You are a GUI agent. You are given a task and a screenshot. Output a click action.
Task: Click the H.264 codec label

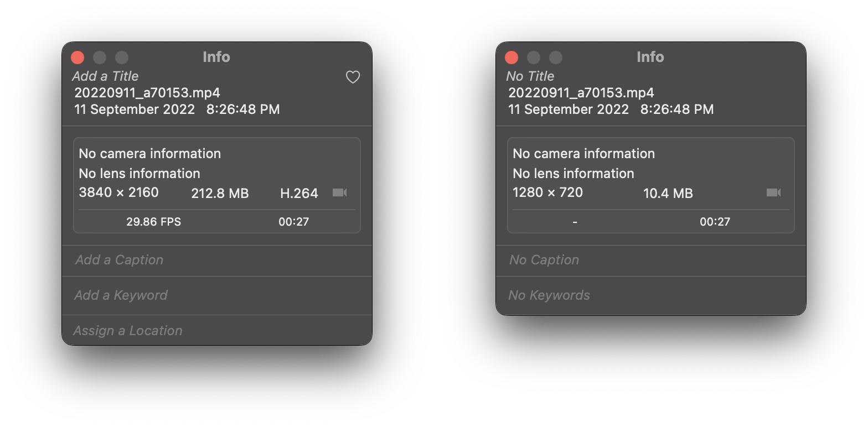click(299, 194)
